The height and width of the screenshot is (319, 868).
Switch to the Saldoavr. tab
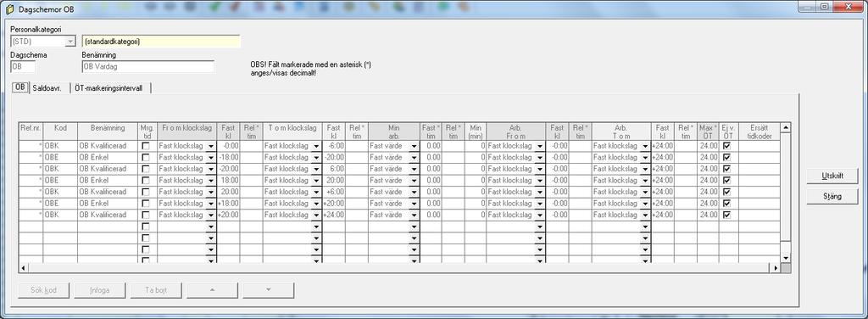[47, 88]
